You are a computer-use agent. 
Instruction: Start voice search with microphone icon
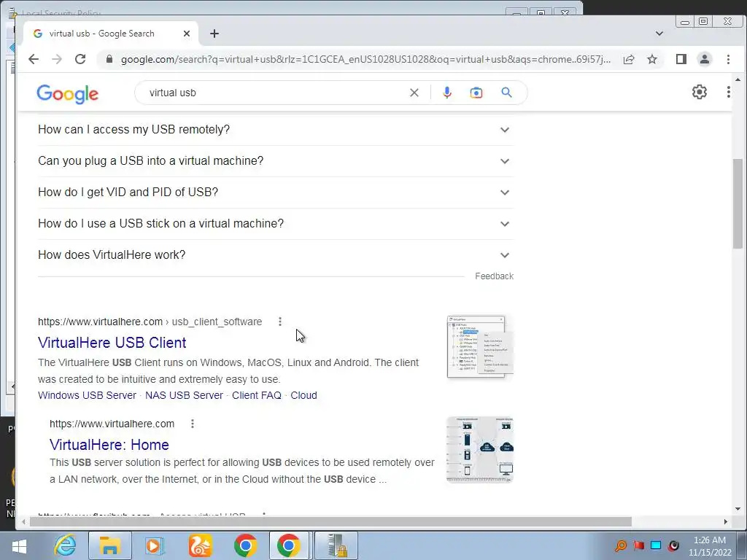(447, 93)
